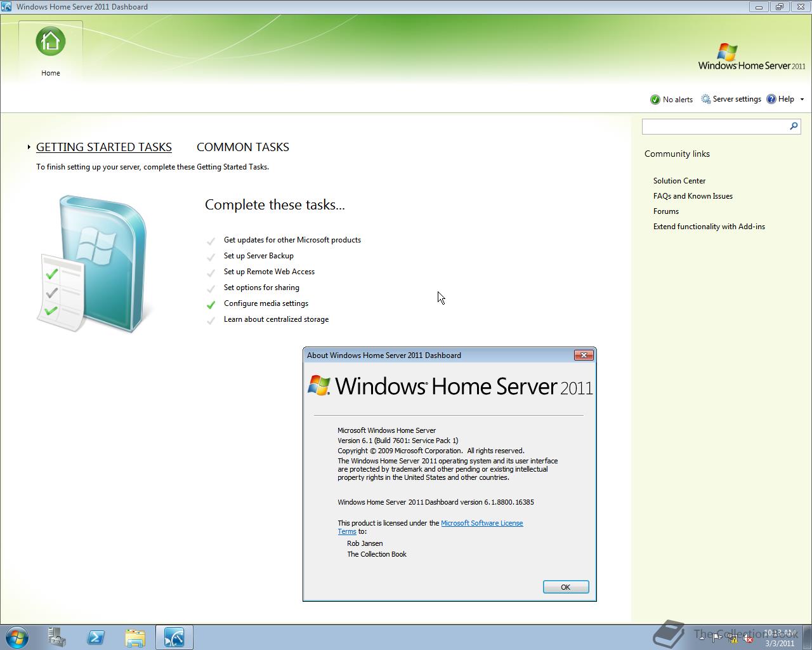
Task: Collapse arrow beside Getting Started Tasks
Action: tap(29, 147)
